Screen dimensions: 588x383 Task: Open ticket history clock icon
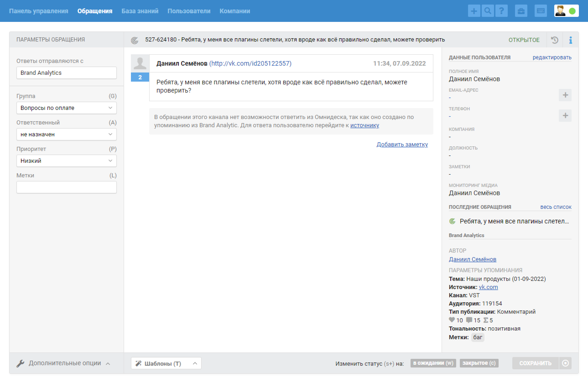(x=555, y=40)
